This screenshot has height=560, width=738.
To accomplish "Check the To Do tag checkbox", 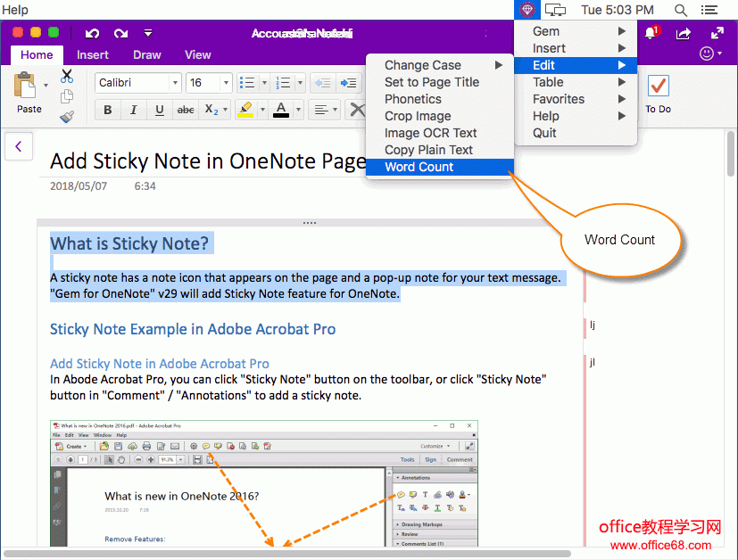I will point(658,86).
